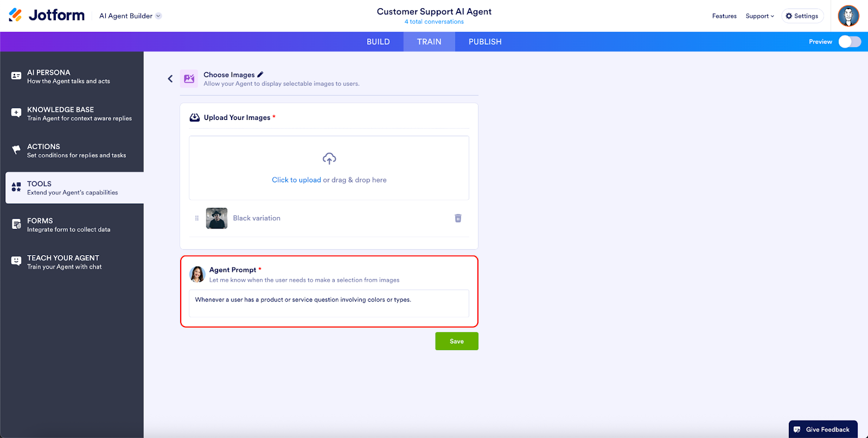Open the Give Feedback button
The image size is (868, 438).
(x=822, y=429)
